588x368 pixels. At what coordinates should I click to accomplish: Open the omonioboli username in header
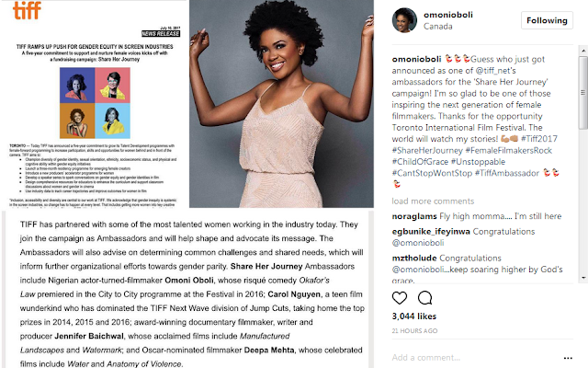click(x=447, y=15)
